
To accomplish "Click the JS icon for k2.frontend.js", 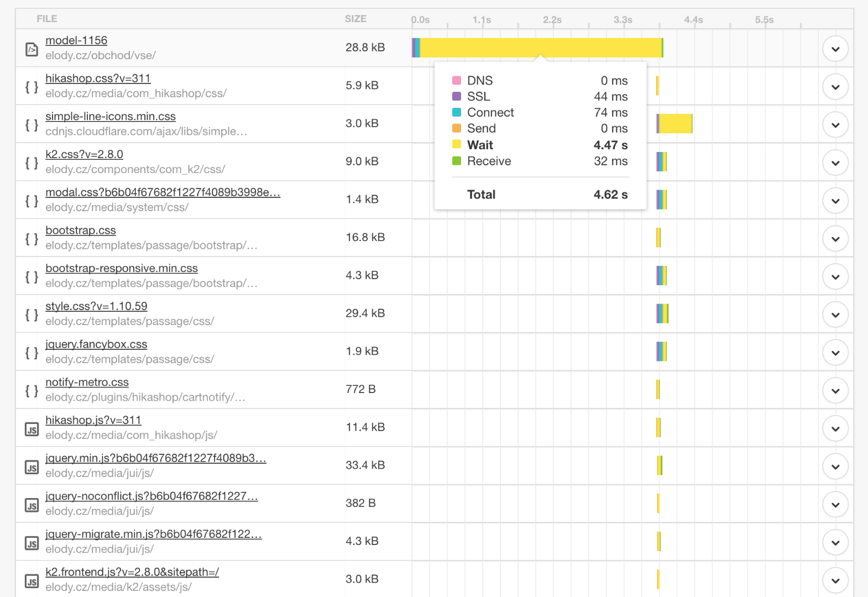I will coord(32,581).
